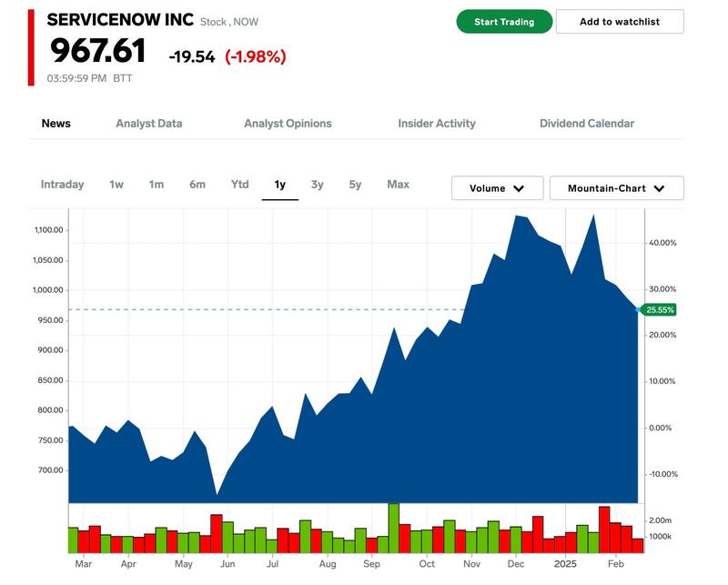The image size is (728, 585).
Task: View the Insider Activity tab
Action: [x=437, y=124]
